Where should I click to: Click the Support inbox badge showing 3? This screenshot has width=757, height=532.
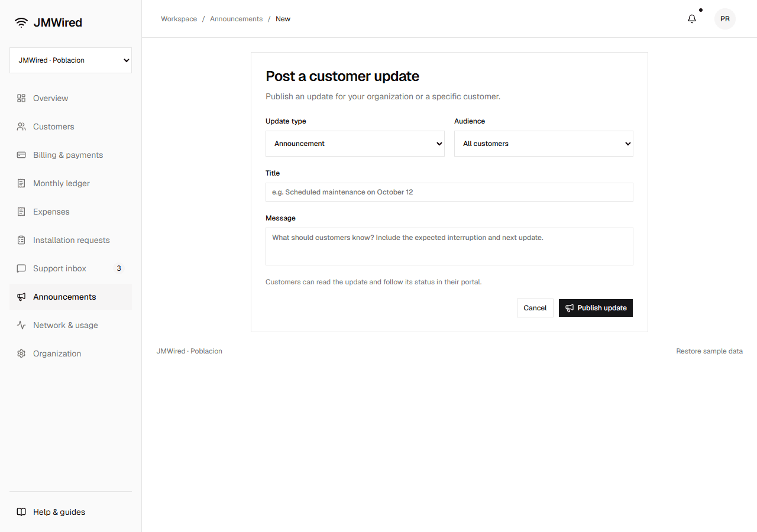(119, 268)
